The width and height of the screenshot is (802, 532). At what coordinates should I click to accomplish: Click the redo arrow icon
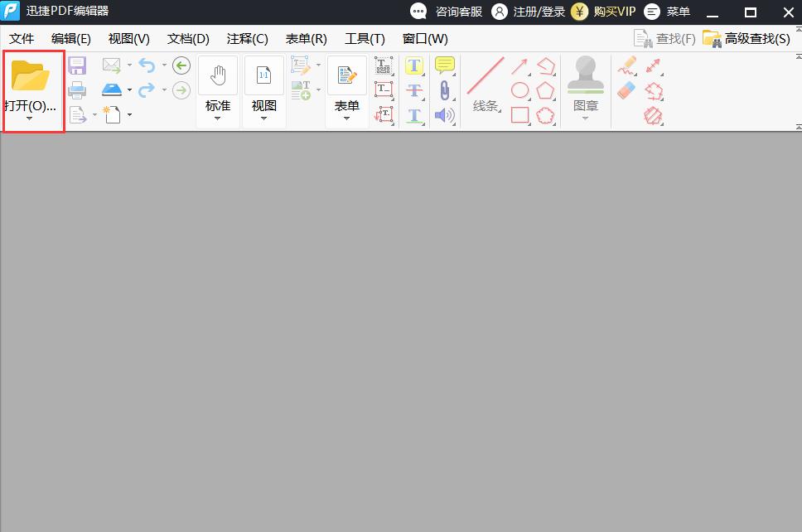147,90
